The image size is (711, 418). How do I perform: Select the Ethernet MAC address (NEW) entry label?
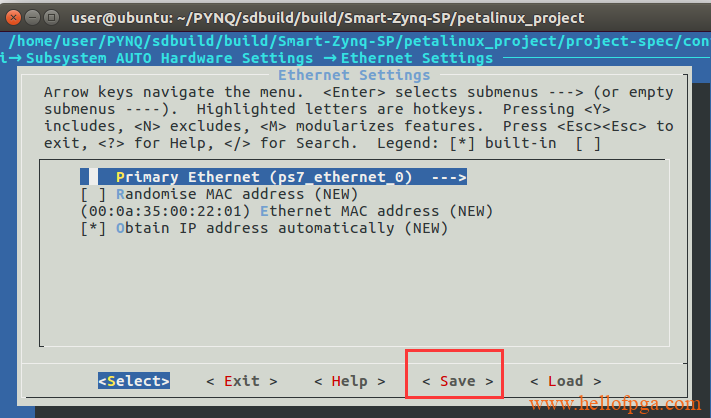(376, 211)
